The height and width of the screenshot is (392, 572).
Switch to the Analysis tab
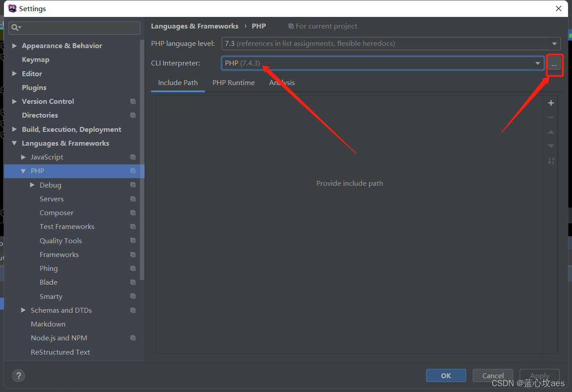[x=282, y=83]
